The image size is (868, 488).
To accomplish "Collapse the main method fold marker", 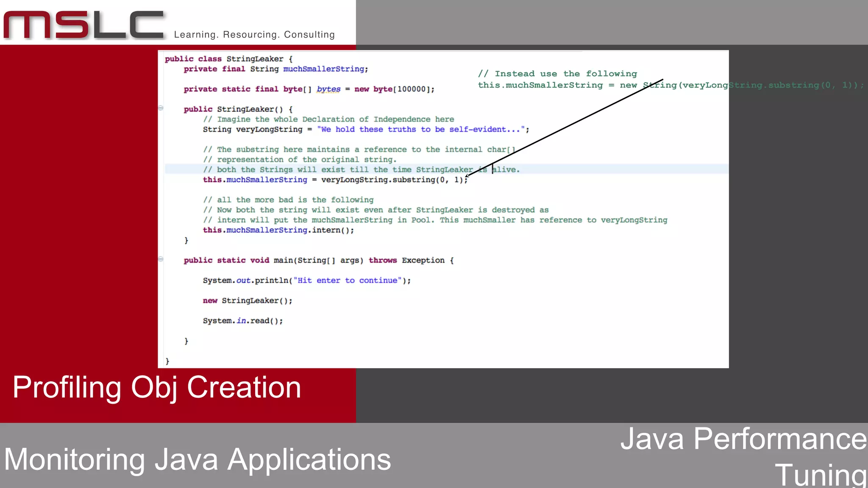I will [x=161, y=259].
